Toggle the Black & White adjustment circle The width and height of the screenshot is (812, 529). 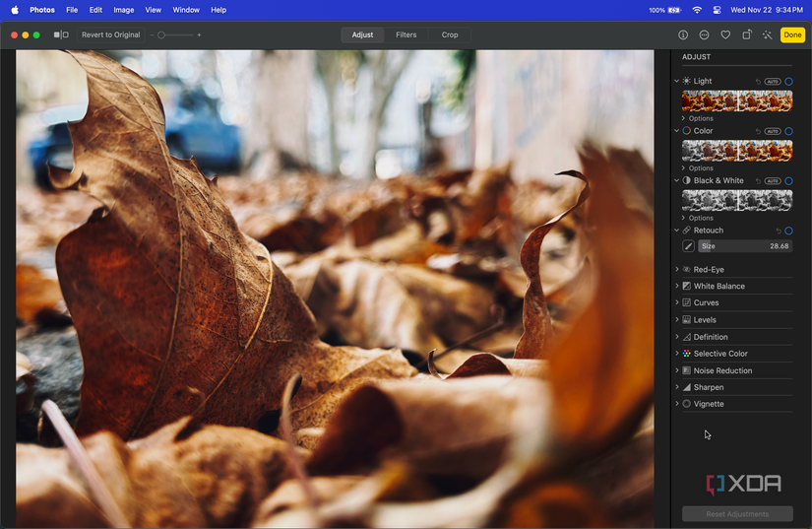[788, 181]
